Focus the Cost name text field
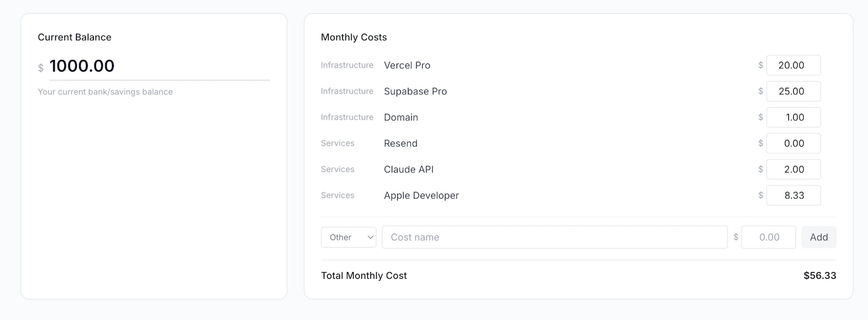 [x=554, y=237]
